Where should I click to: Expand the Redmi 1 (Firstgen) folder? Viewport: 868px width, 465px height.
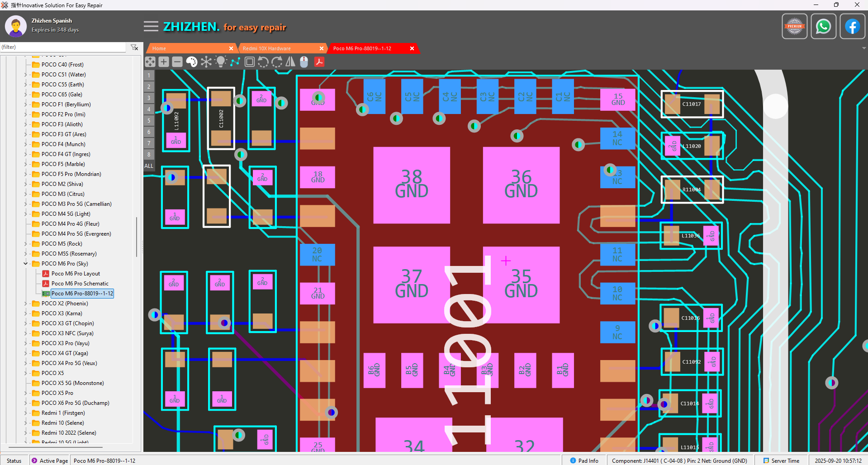coord(26,413)
